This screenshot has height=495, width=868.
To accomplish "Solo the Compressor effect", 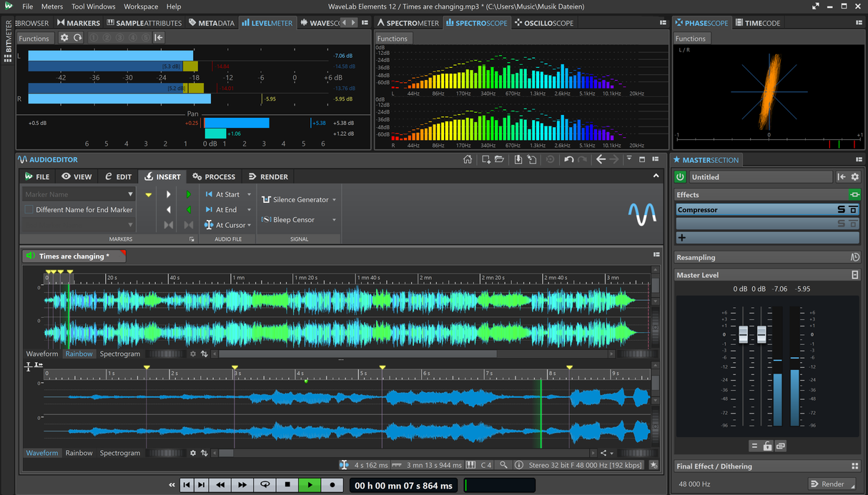I will [842, 209].
